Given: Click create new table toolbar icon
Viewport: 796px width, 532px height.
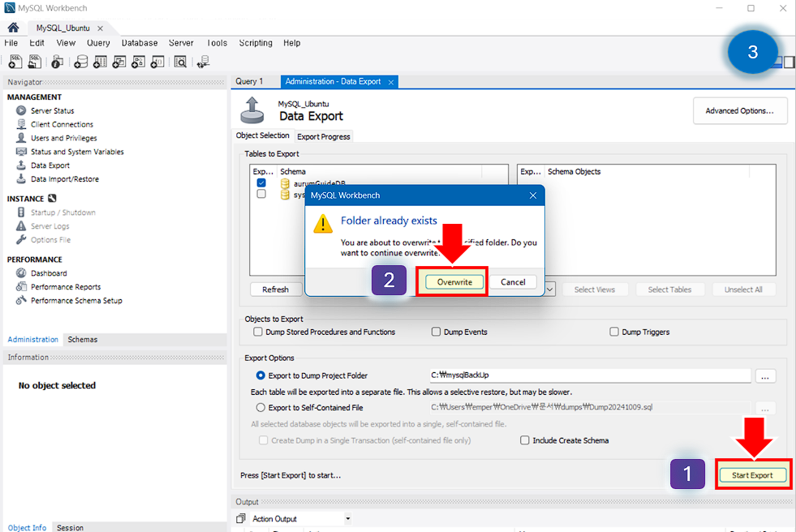Looking at the screenshot, I should pos(100,62).
